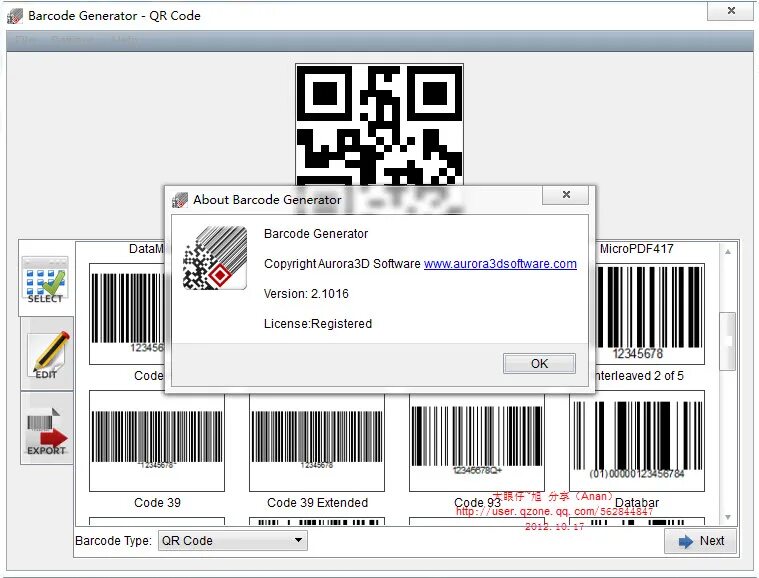Open the SELECT tab in the sidebar
Screen dimensions: 759x578
(x=45, y=279)
